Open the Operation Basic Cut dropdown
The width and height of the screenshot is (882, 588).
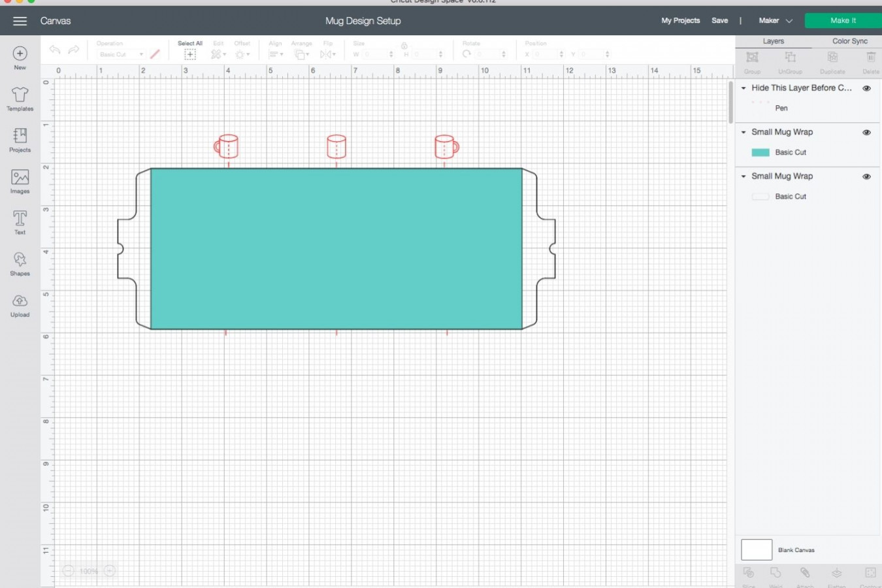(x=121, y=54)
